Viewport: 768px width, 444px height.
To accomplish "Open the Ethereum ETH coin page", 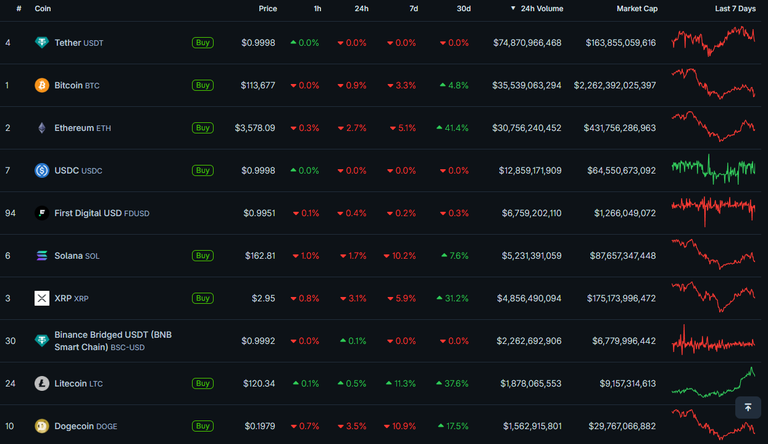I will [x=83, y=128].
